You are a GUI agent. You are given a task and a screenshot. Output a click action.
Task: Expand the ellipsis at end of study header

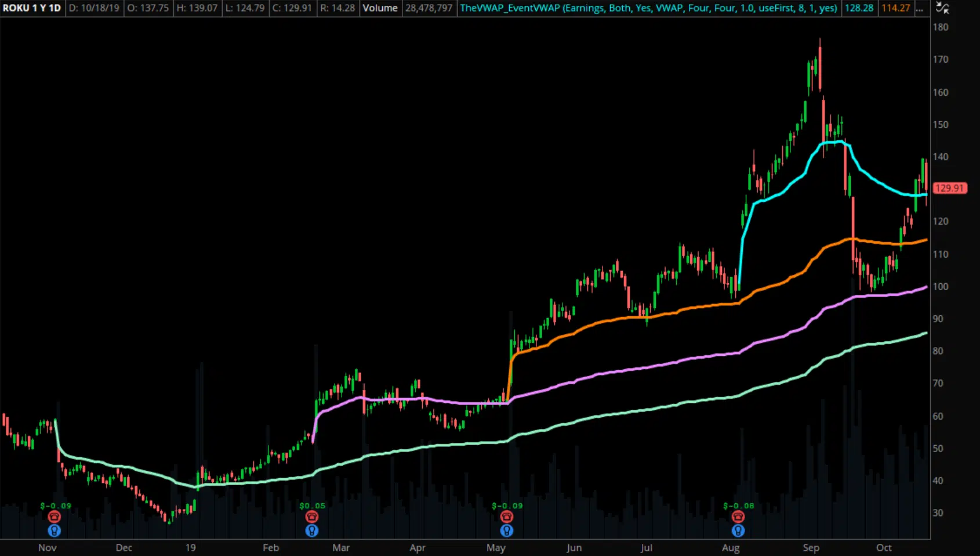click(x=920, y=8)
